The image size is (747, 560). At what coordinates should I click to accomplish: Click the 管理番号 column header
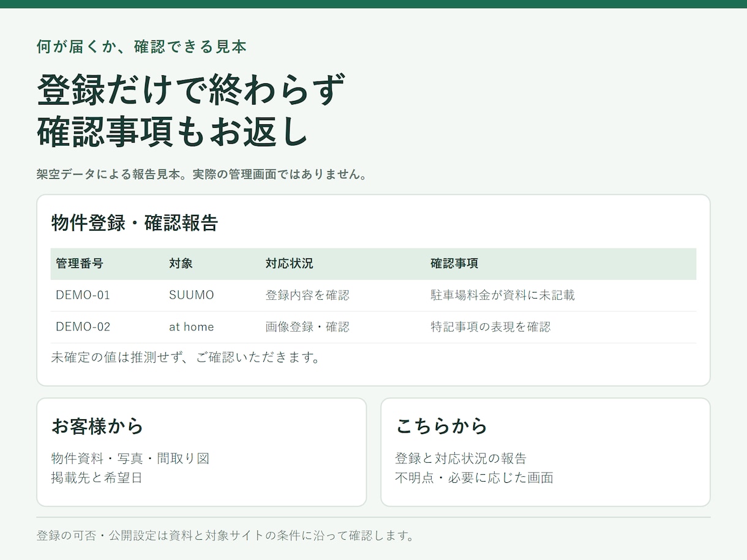(x=80, y=264)
